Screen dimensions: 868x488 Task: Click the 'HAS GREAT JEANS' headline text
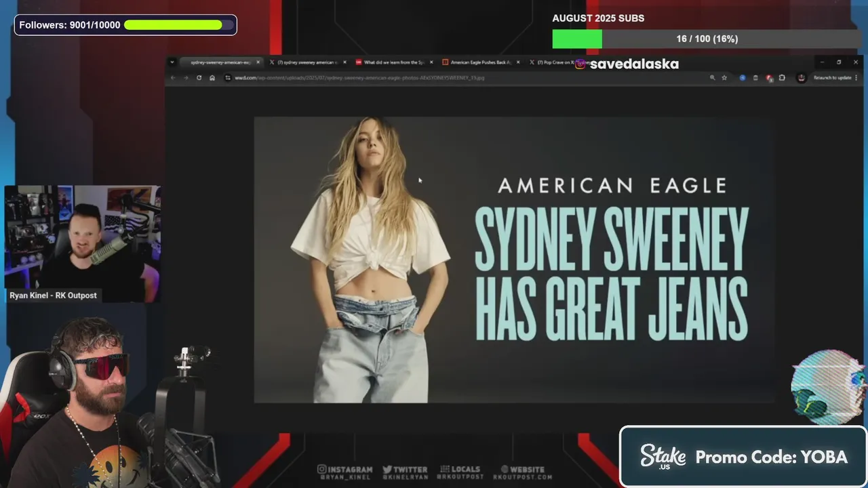tap(611, 310)
